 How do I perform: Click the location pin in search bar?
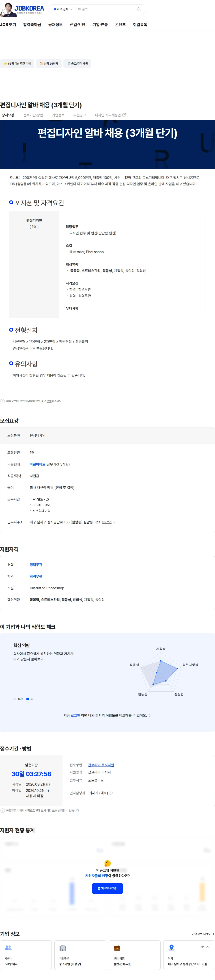(x=55, y=9)
